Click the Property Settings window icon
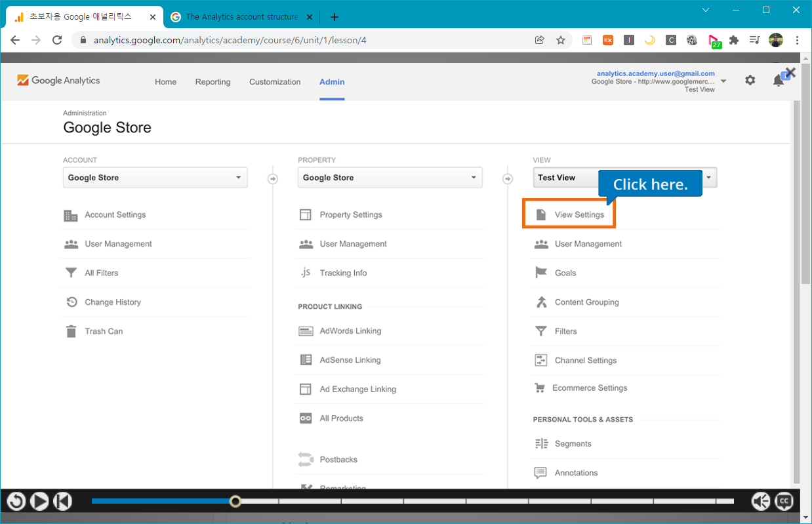Screen dimensions: 812x524 click(306, 215)
